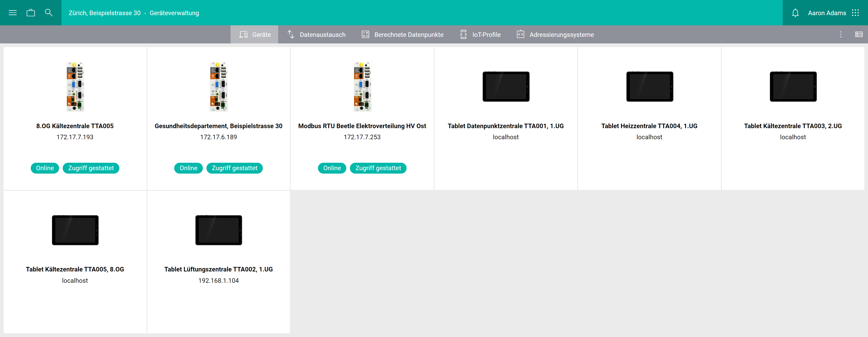Click the Online badge for Modbus RTU Beetle

[332, 168]
